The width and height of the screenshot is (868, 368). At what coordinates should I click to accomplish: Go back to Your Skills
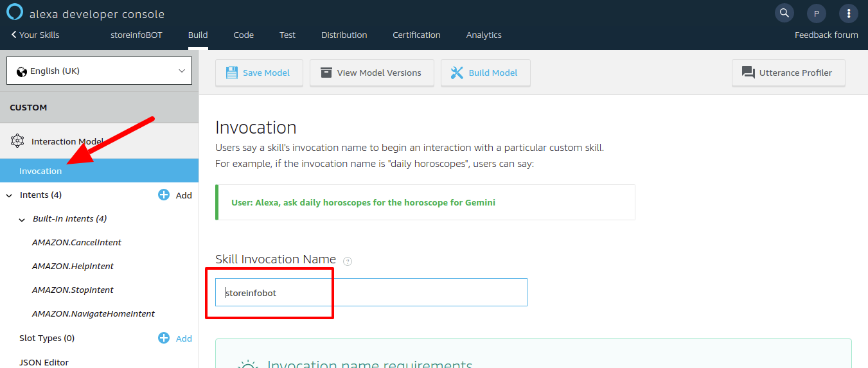(35, 35)
